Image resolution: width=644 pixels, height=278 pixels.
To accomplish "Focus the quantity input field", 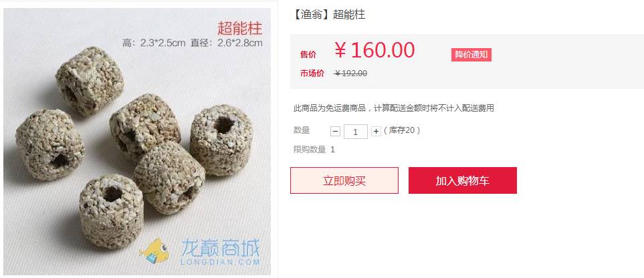I will [355, 132].
